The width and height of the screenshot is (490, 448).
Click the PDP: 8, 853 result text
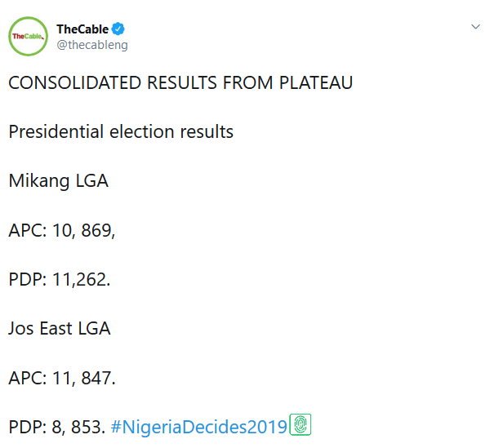tap(56, 426)
